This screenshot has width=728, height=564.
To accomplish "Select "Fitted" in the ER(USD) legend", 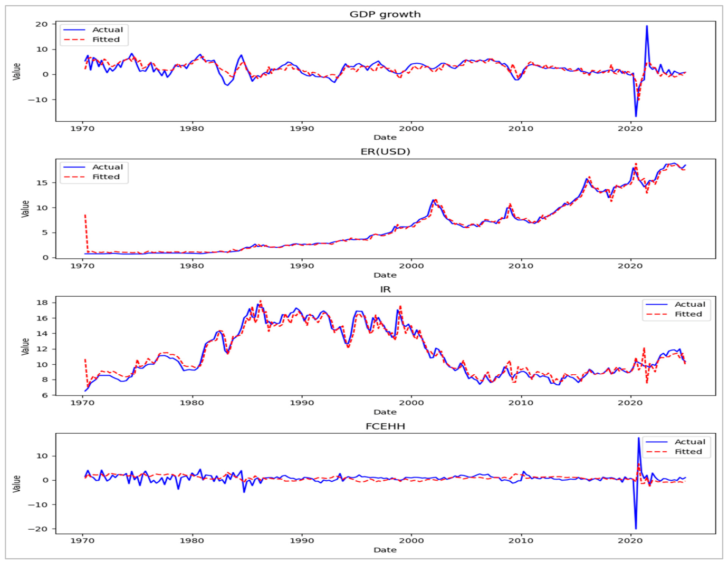I will tap(106, 177).
